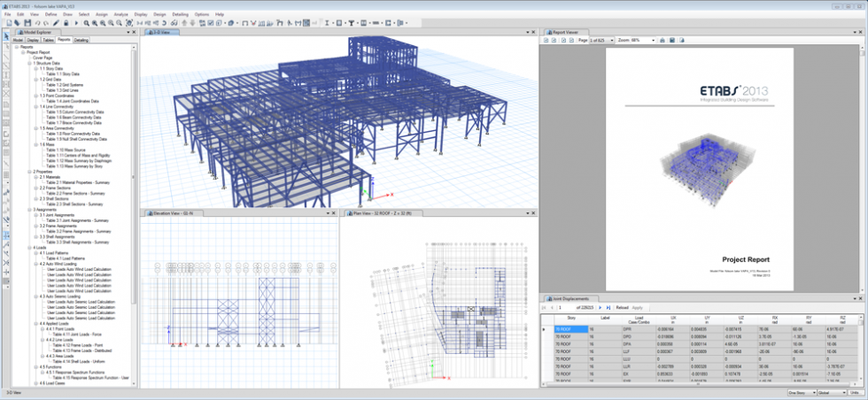Click record number field in Joint Displacements

pyautogui.click(x=566, y=307)
